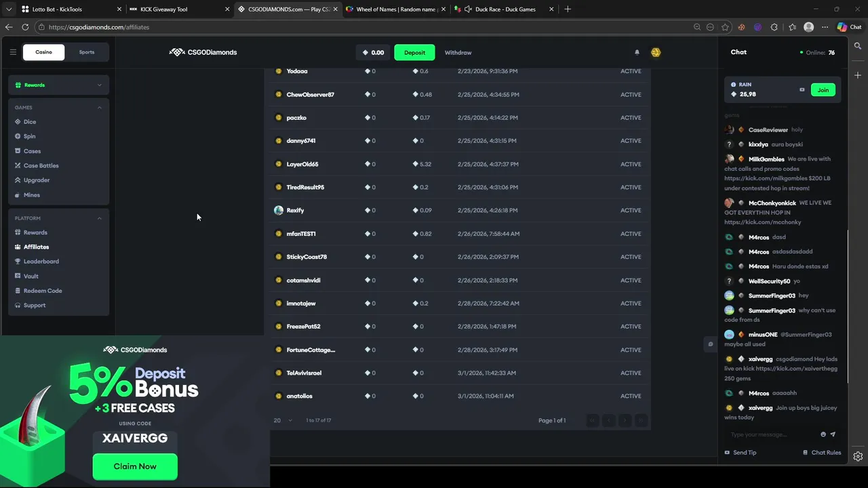Expand the Rewards dropdown in sidebar

[x=59, y=85]
